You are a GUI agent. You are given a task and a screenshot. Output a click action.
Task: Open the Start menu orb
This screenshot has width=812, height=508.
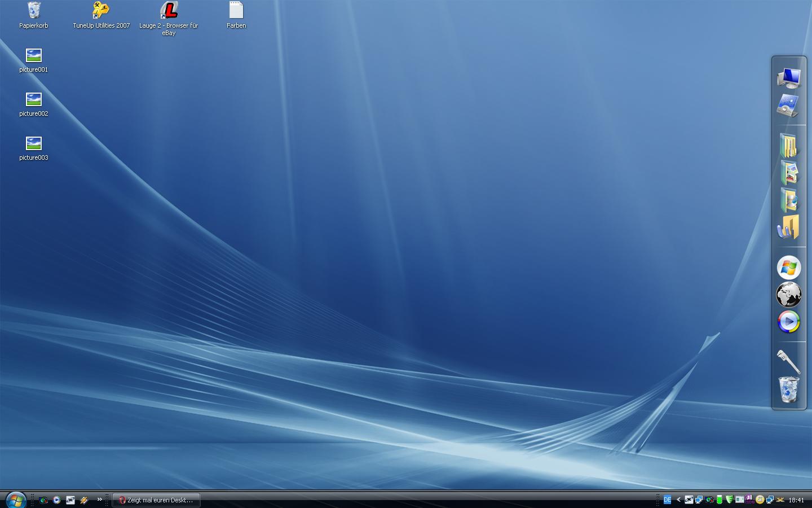[15, 500]
